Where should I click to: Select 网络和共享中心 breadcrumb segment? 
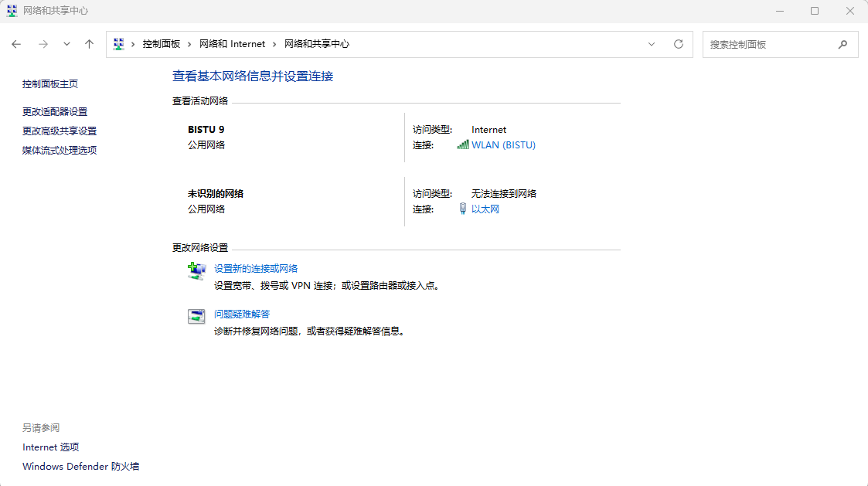coord(317,44)
